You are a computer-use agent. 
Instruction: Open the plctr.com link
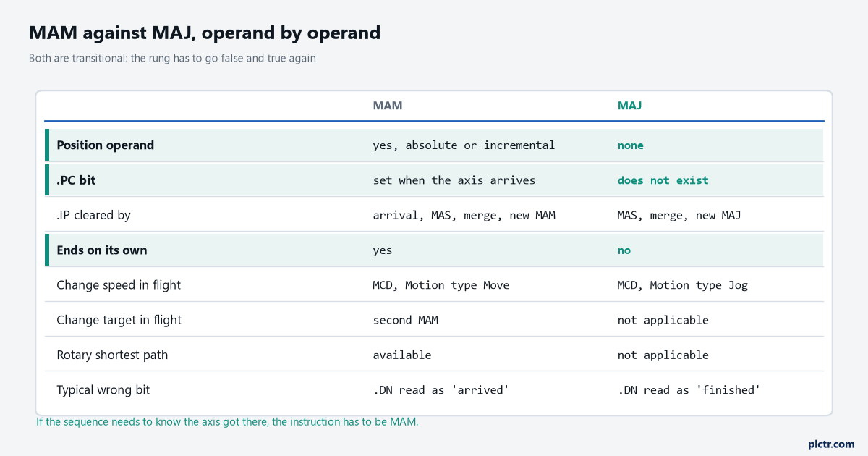[x=831, y=444]
